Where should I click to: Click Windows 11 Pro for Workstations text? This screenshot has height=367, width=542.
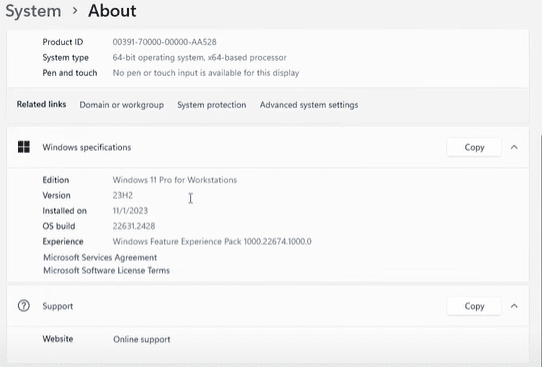pyautogui.click(x=175, y=180)
